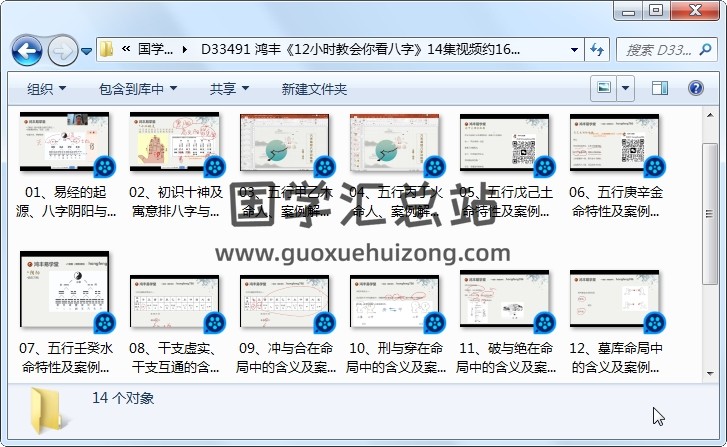Screen dimensions: 727x447
Task: Click the Forward navigation arrow
Action: [x=63, y=50]
